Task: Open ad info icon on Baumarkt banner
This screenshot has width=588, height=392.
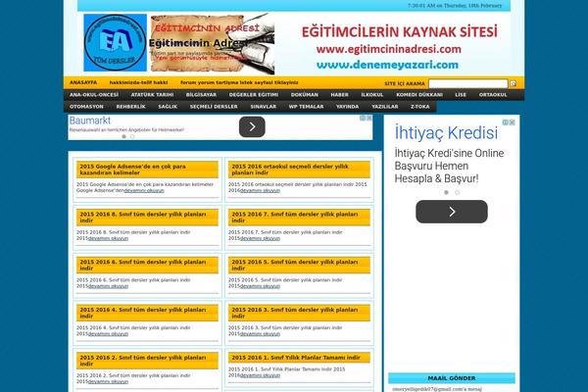Action: tap(363, 118)
